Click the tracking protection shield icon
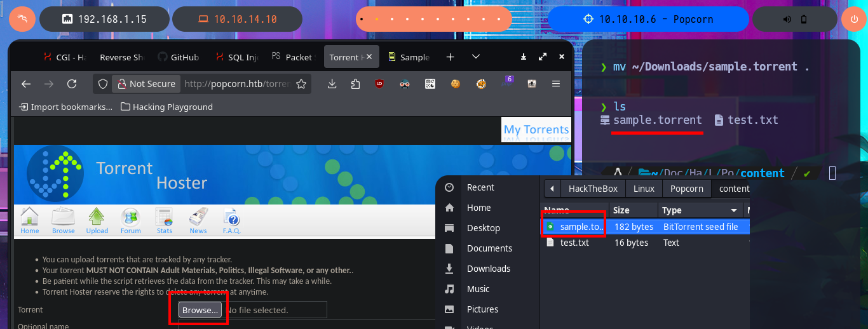Viewport: 868px width, 329px height. click(104, 84)
